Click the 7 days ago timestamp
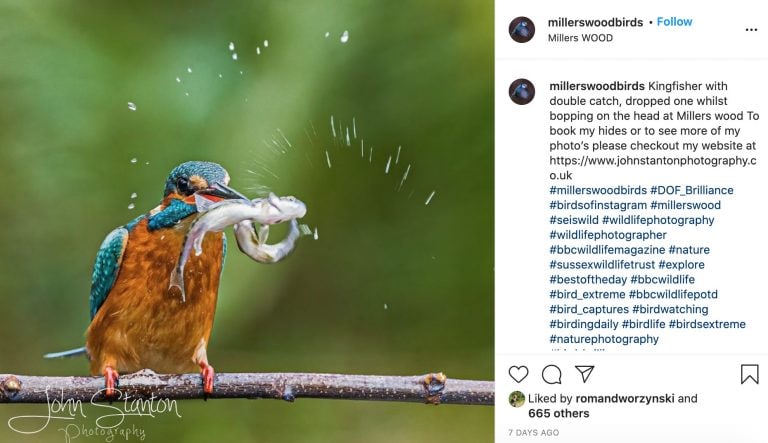The image size is (768, 443). click(x=534, y=433)
